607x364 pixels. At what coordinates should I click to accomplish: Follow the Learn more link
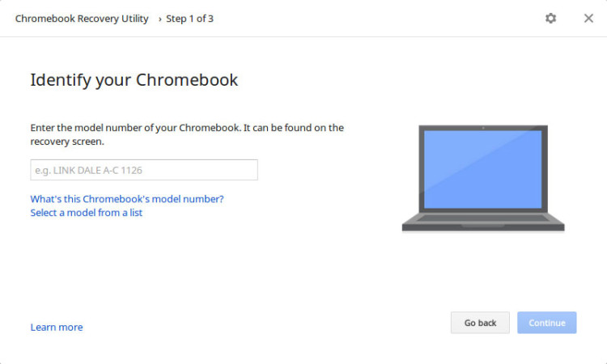57,328
